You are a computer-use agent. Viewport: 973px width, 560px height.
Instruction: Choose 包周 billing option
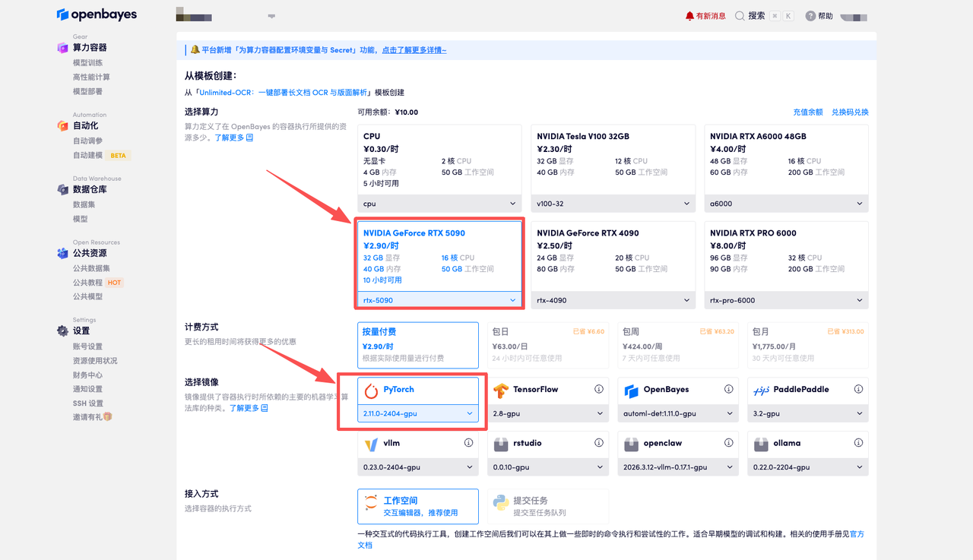(x=678, y=344)
